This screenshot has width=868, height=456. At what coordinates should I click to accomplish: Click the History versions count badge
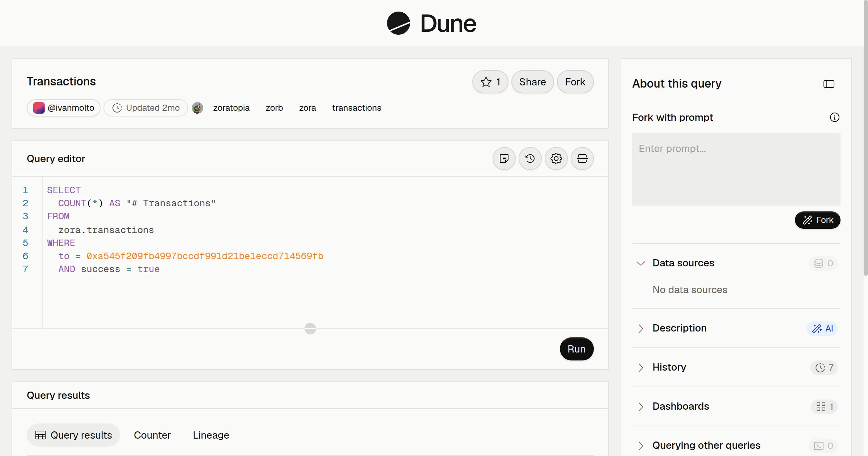click(824, 367)
